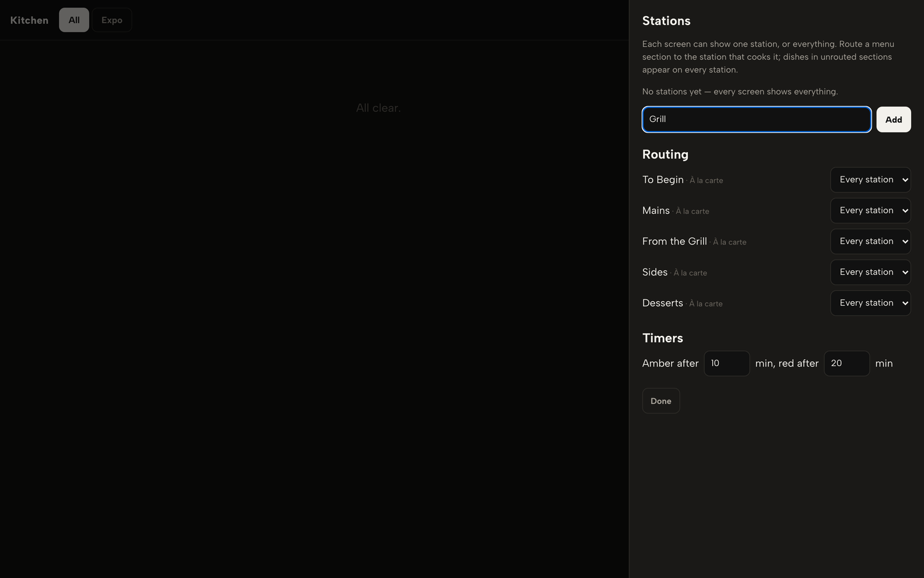Screen dimensions: 924x578
Task: Open the Mains routing dropdown
Action: [870, 211]
